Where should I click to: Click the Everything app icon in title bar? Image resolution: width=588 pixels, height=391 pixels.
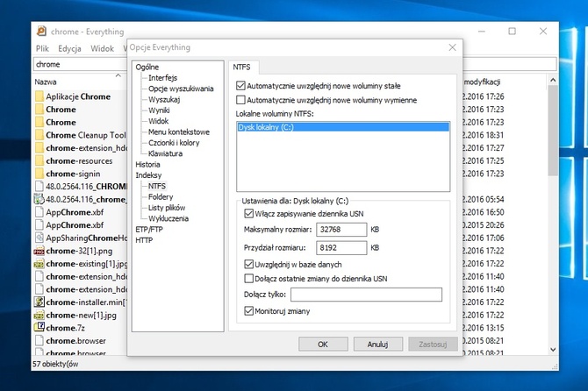(40, 31)
